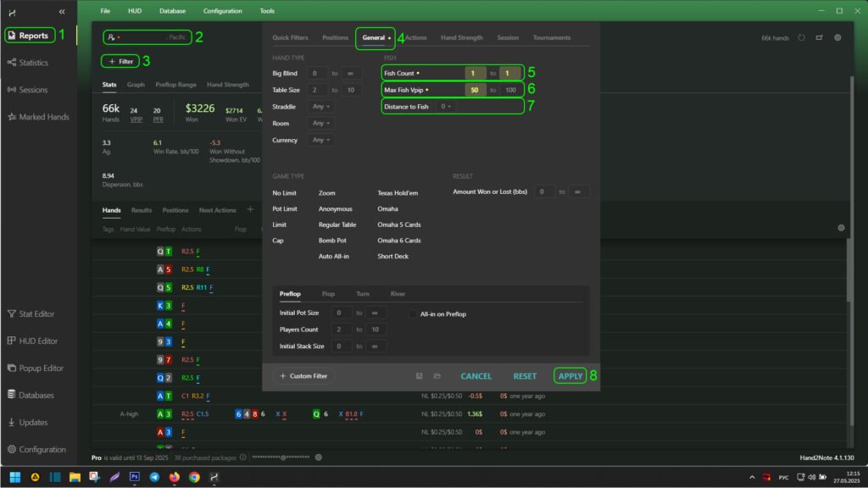The height and width of the screenshot is (488, 868).
Task: Expand the Currency dropdown
Action: pyautogui.click(x=322, y=140)
